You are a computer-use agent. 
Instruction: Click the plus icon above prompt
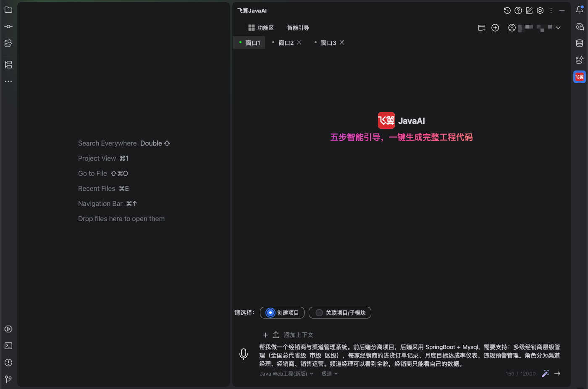pos(265,335)
